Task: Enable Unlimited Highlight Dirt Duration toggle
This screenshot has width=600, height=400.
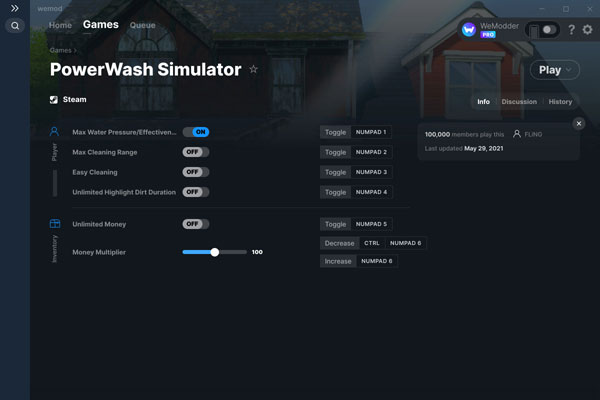Action: [196, 192]
